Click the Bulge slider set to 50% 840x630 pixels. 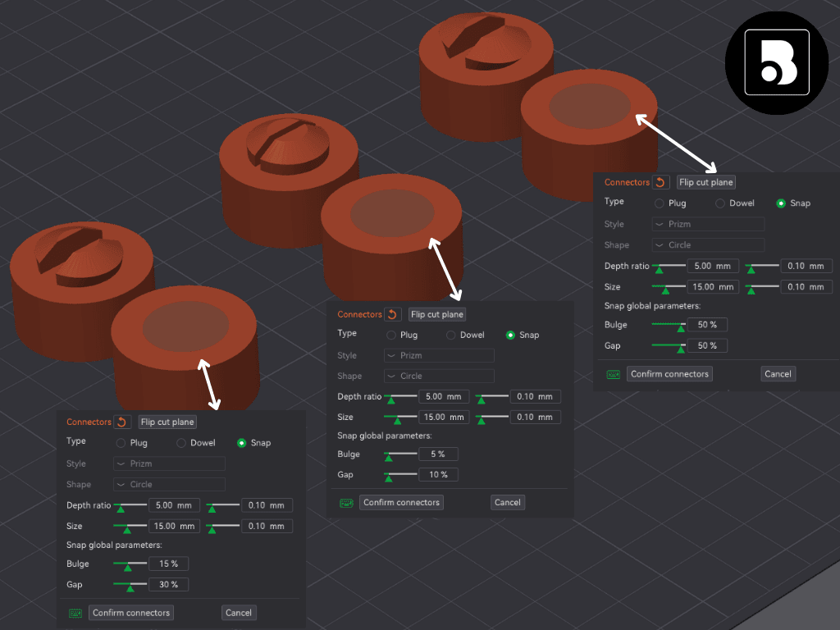click(x=669, y=325)
